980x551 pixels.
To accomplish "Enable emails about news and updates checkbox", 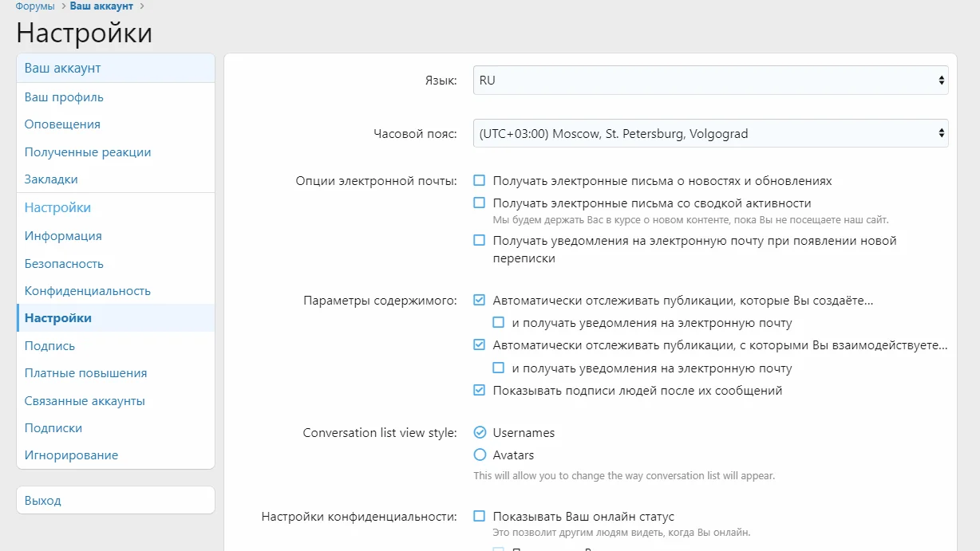I will pyautogui.click(x=480, y=181).
